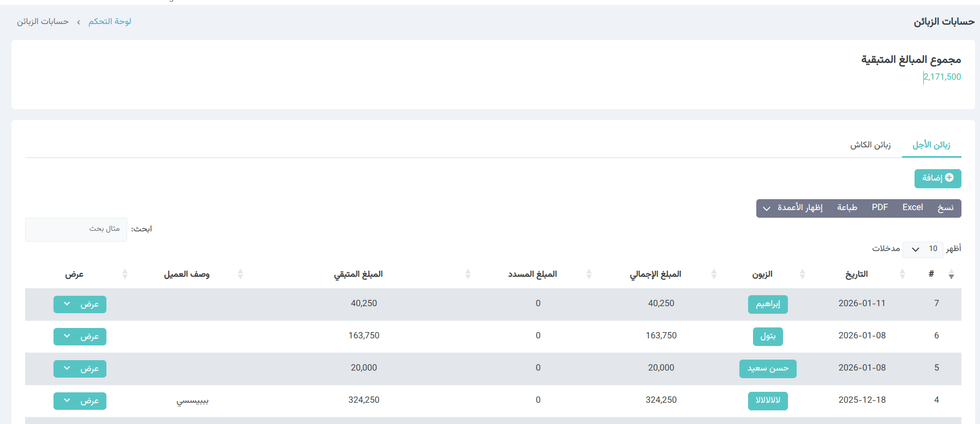This screenshot has width=980, height=424.
Task: Sort by المبلغ الإجمالي column arrows
Action: 714,274
